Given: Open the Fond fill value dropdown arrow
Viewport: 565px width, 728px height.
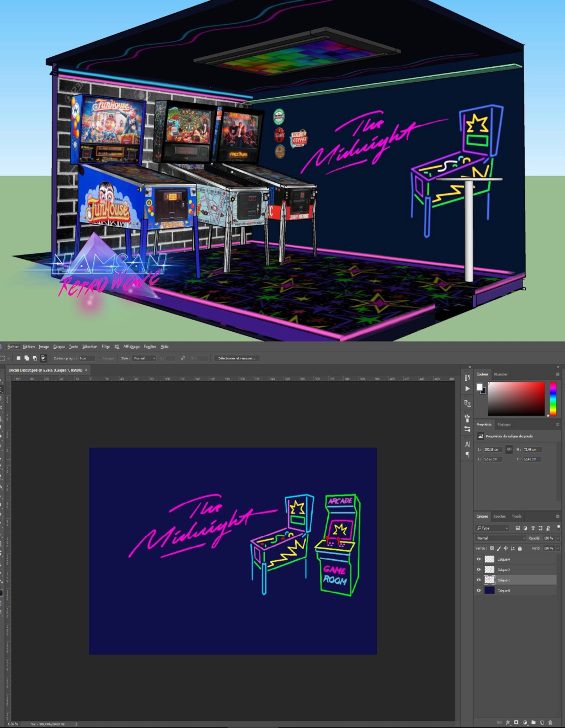Looking at the screenshot, I should point(557,549).
